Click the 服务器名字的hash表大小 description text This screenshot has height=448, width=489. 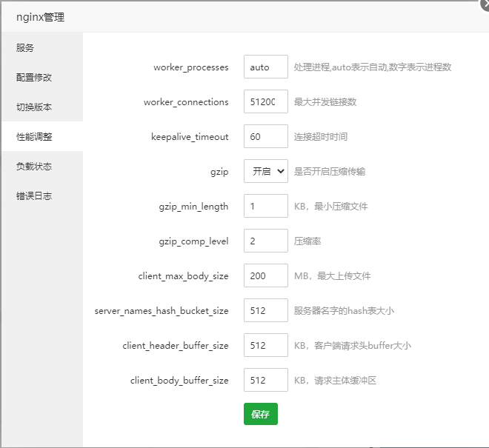(x=344, y=310)
